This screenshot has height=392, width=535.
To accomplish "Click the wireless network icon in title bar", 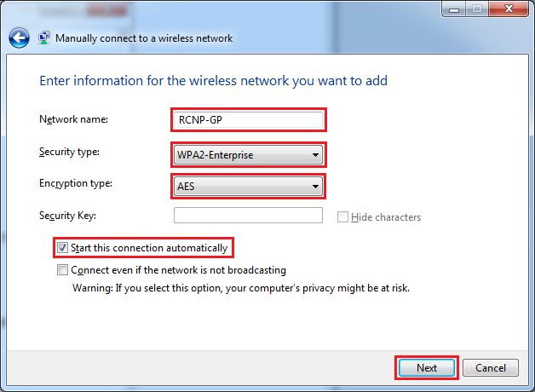I will [x=43, y=38].
